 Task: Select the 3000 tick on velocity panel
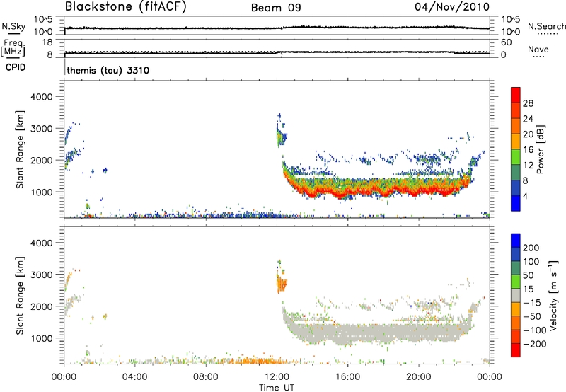tap(42, 275)
